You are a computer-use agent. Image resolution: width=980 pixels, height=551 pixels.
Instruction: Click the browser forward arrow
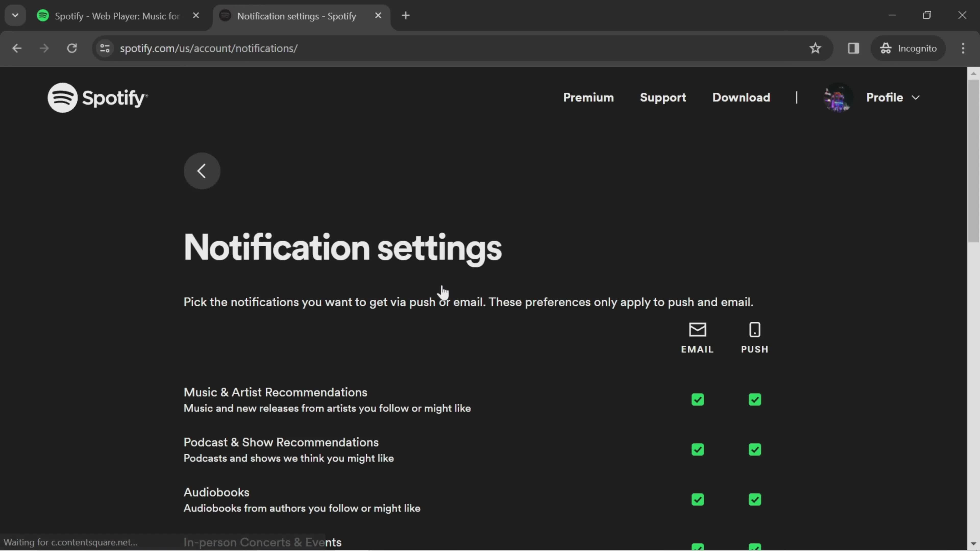coord(44,48)
